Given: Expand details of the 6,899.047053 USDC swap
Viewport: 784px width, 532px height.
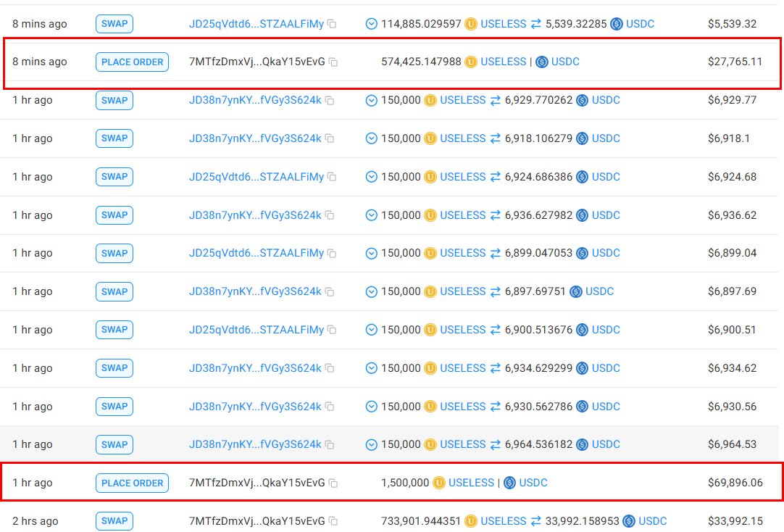Looking at the screenshot, I should (371, 254).
